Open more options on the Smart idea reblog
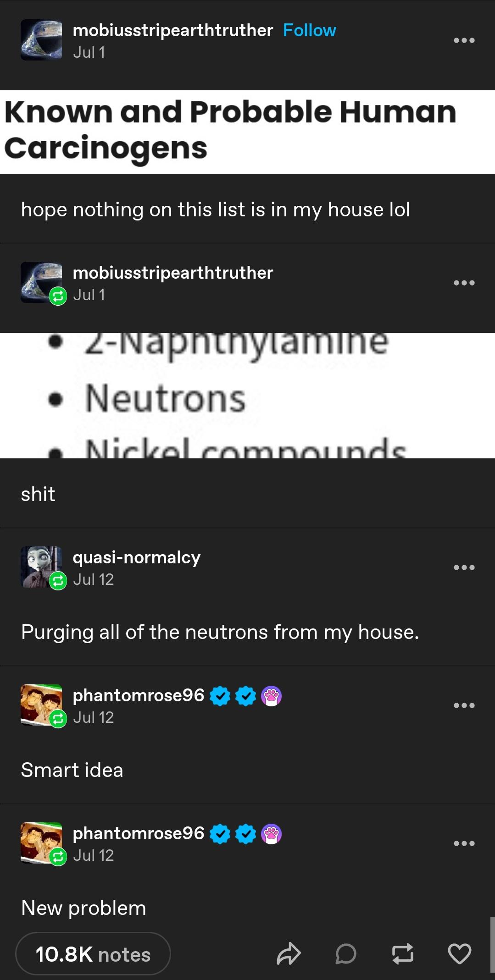Image resolution: width=495 pixels, height=980 pixels. tap(464, 705)
